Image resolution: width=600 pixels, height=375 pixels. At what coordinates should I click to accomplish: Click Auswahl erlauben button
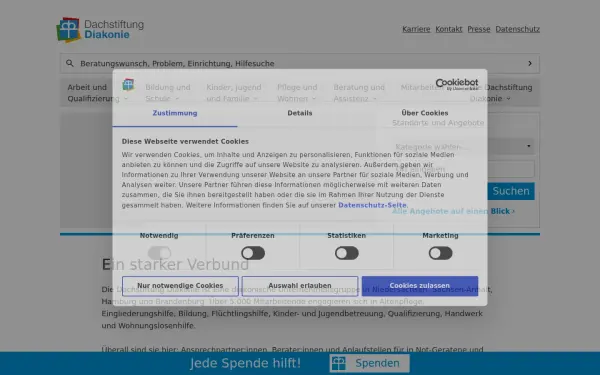point(300,286)
